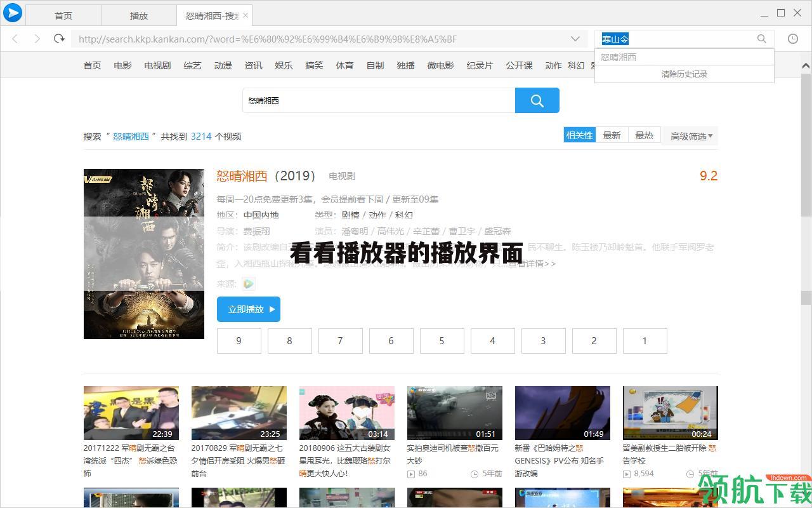Open the 电影 category

(x=122, y=65)
